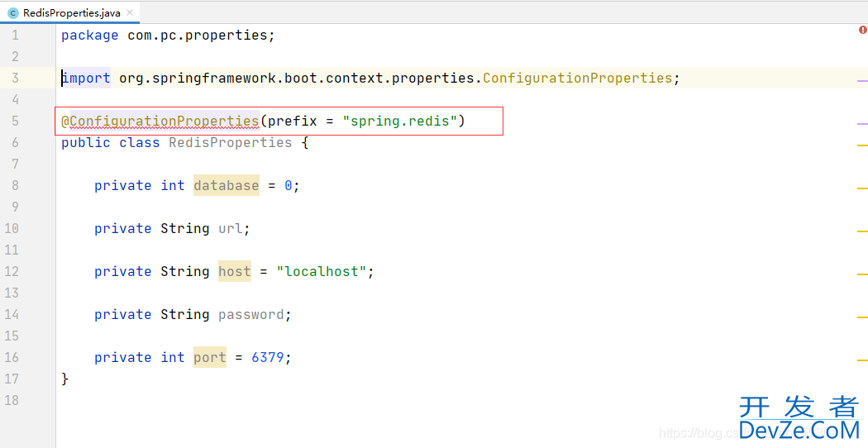Click the "spring.redis" prefix string
Screen dimensions: 868x448
click(399, 122)
